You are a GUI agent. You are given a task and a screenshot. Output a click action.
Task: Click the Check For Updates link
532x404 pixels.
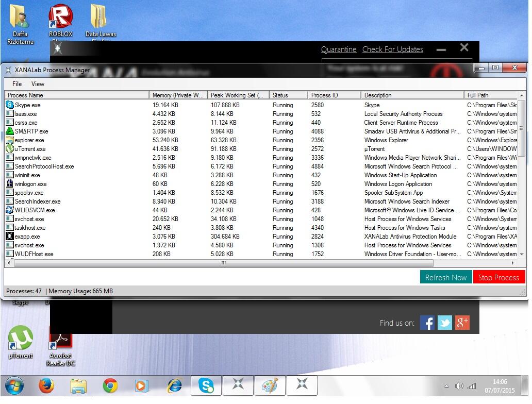click(392, 49)
